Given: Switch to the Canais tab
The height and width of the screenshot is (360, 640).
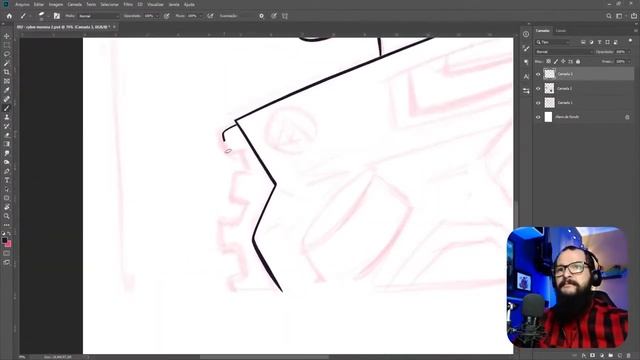Looking at the screenshot, I should point(561,31).
